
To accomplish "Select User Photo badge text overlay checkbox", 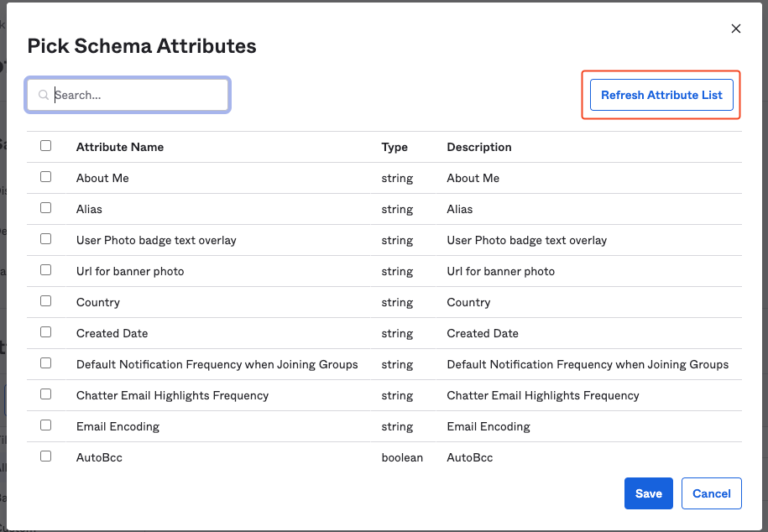I will coord(45,238).
